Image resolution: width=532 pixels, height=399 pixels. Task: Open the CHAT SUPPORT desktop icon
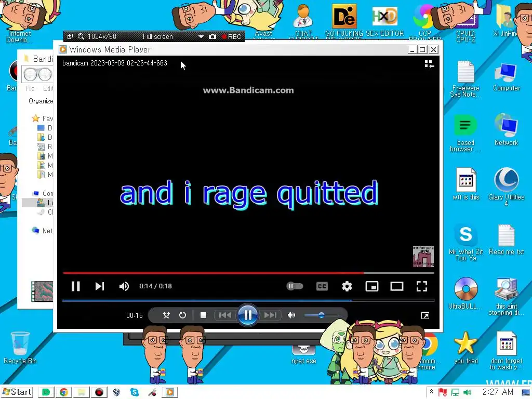[303, 21]
